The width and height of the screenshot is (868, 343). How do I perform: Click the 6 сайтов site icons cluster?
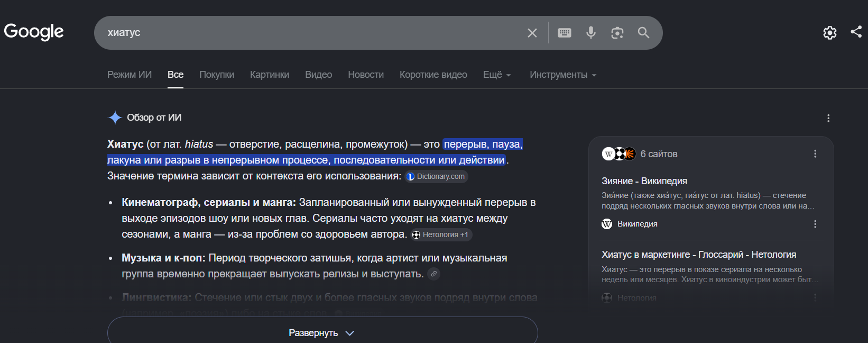click(618, 154)
